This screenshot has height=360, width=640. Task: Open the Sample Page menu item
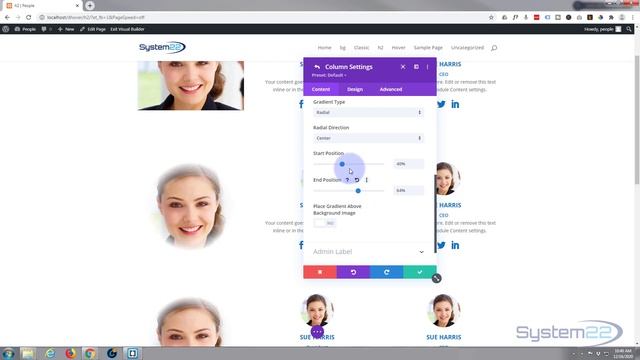(x=428, y=48)
